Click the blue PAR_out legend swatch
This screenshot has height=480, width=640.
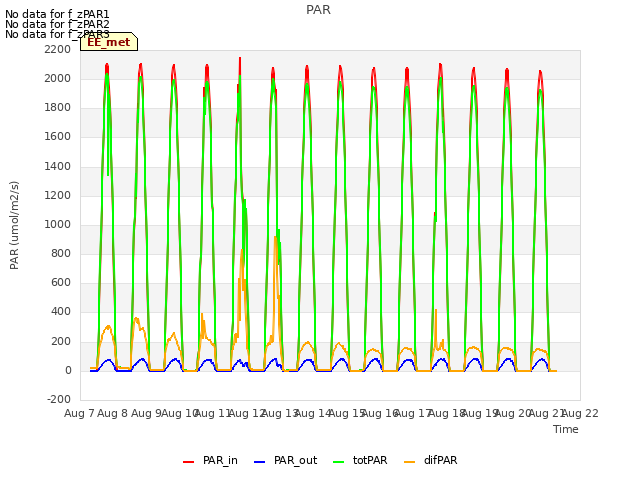[x=260, y=462]
